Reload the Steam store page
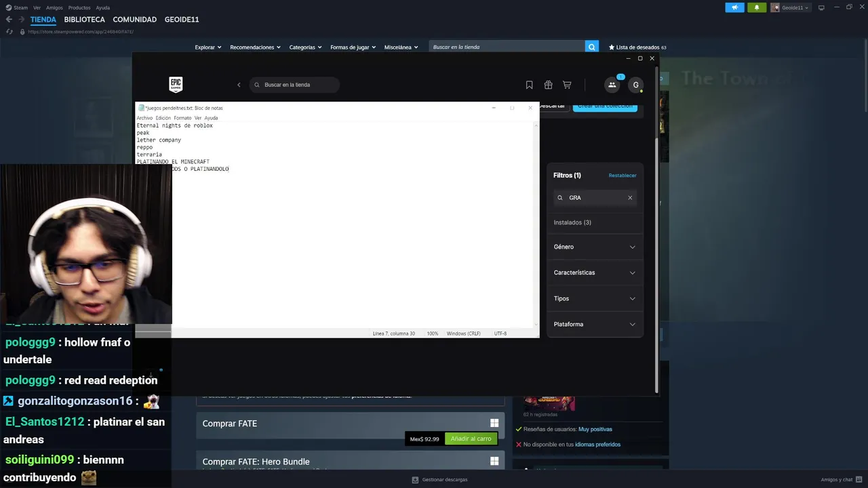This screenshot has height=488, width=868. [x=9, y=32]
